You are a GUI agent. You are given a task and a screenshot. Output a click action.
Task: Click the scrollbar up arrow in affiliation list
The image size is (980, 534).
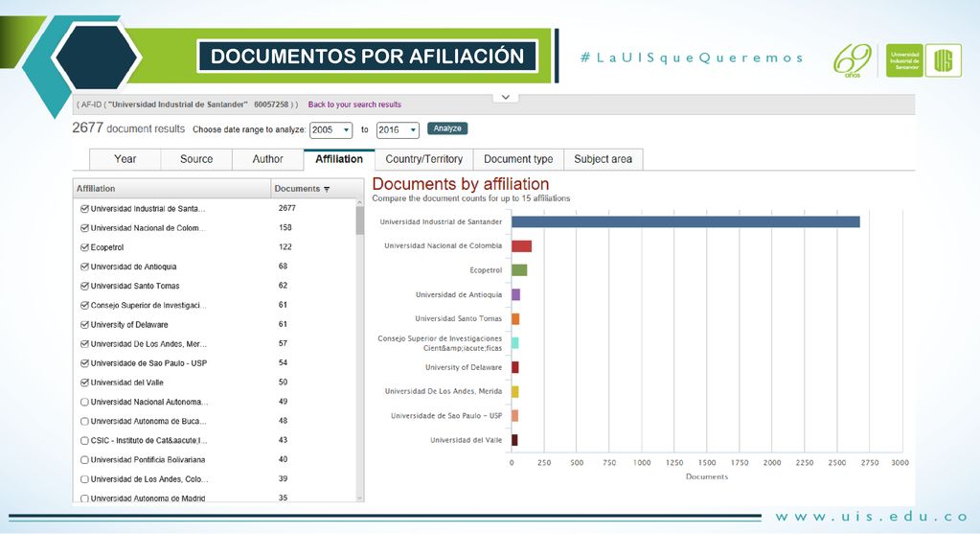[359, 202]
